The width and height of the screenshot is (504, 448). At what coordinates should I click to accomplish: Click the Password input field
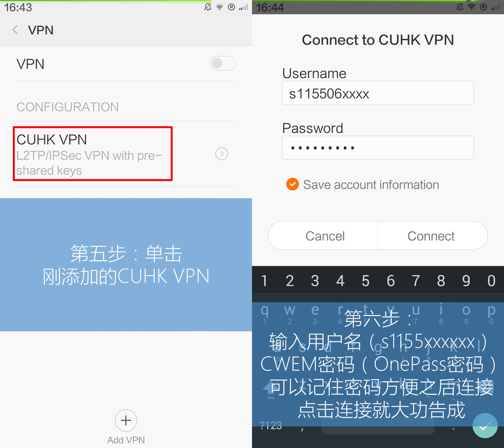pyautogui.click(x=378, y=148)
